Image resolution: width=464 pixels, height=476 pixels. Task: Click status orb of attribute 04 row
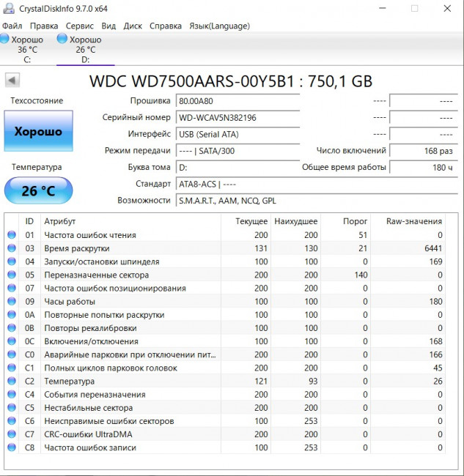[x=12, y=261]
